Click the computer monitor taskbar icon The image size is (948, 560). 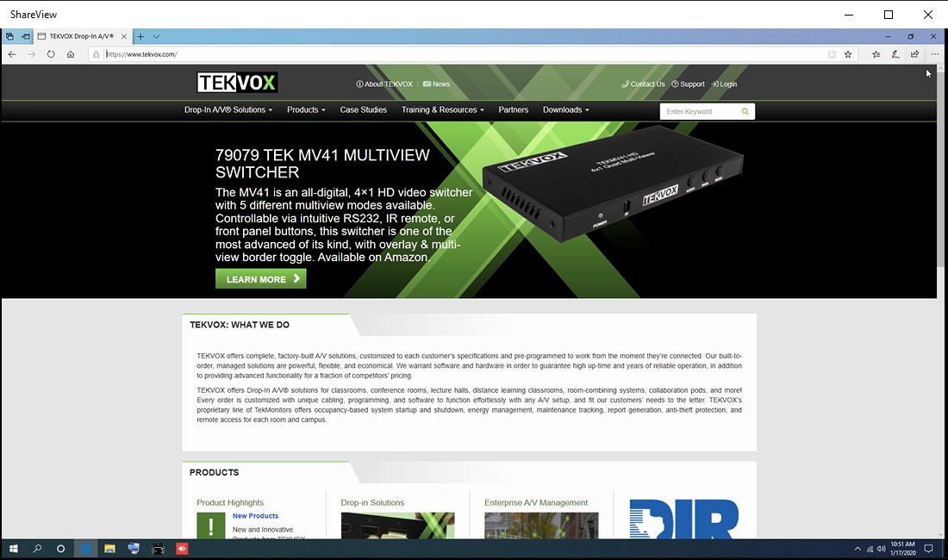(x=134, y=549)
